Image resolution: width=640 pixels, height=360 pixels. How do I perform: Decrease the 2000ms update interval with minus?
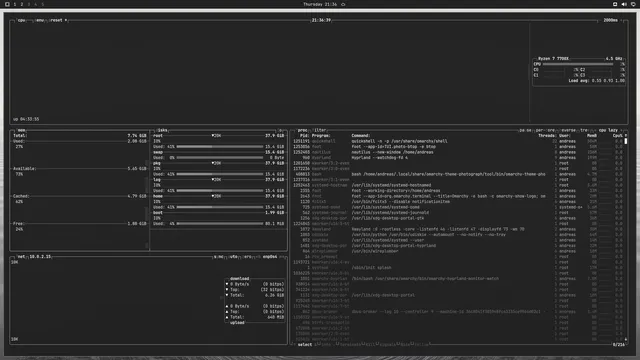(x=600, y=20)
